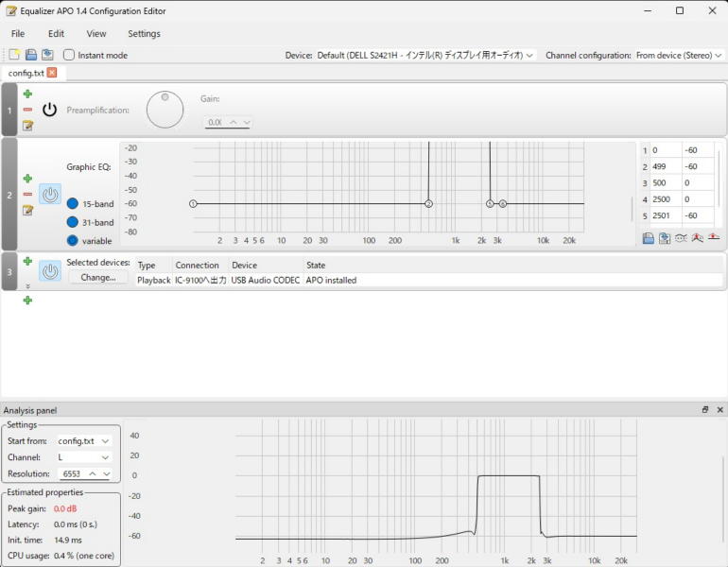Click the Preamplification gain dial
Viewport: 728px width, 567px height.
[165, 110]
